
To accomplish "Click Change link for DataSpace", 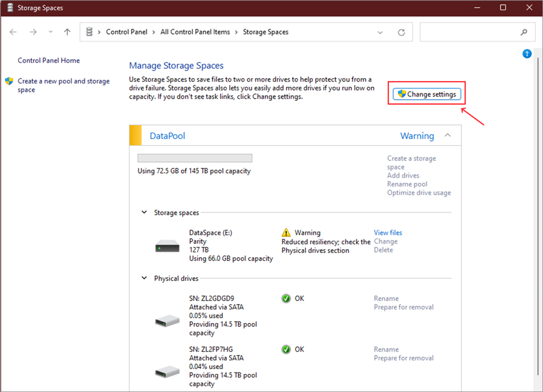I will 385,241.
